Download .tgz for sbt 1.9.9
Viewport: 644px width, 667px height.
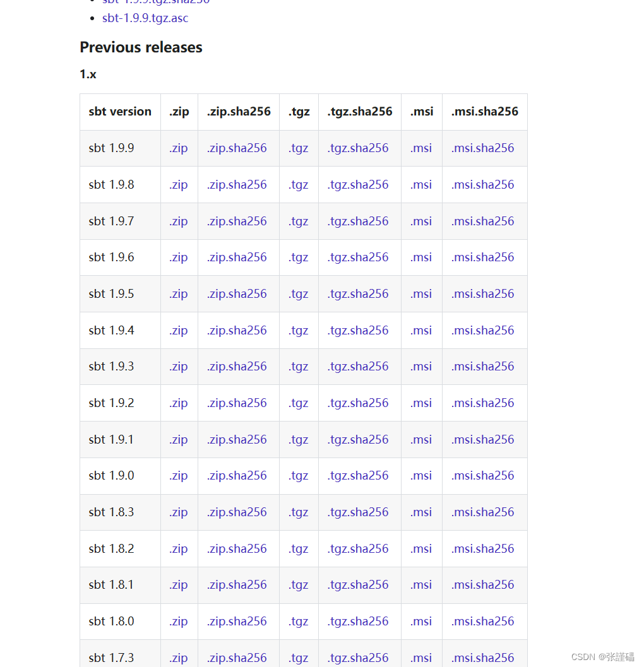299,148
